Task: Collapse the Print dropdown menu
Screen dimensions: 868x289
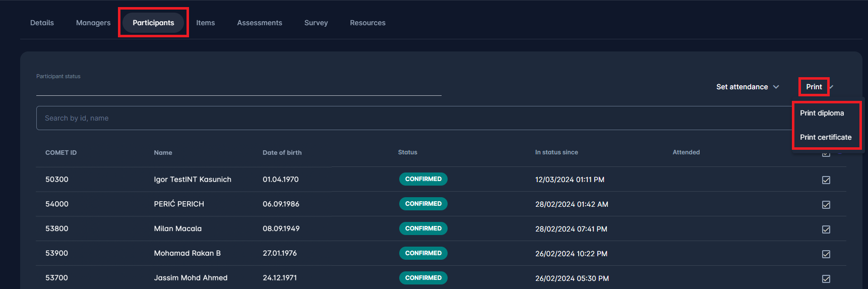Action: click(814, 87)
